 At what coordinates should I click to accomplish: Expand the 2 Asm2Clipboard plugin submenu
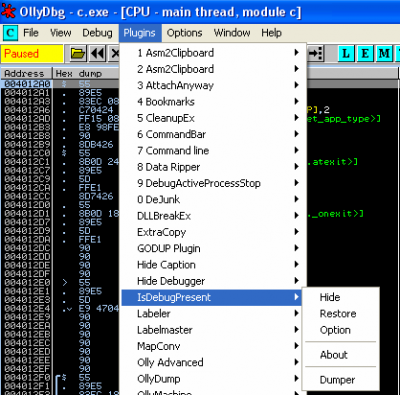pos(213,69)
